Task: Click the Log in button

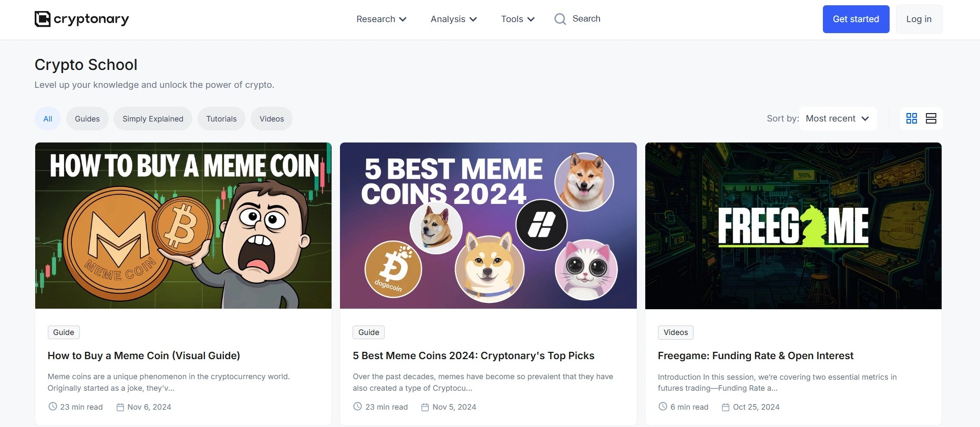Action: coord(919,19)
